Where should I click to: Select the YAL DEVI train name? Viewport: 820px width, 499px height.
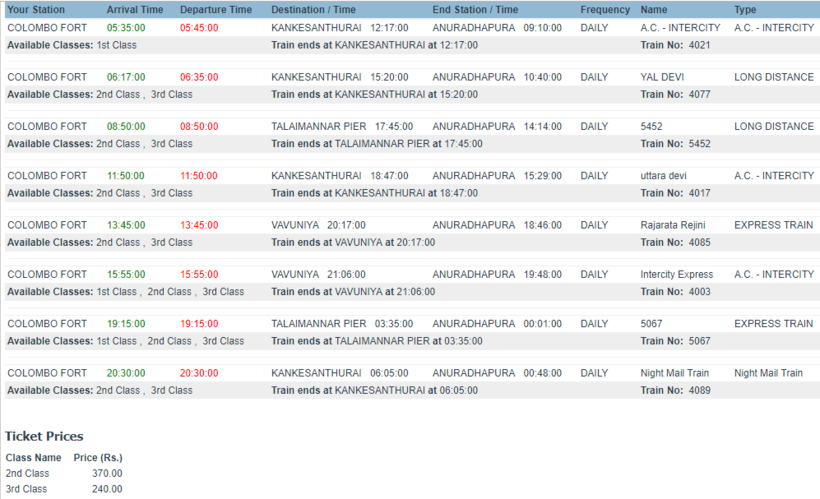(x=664, y=77)
